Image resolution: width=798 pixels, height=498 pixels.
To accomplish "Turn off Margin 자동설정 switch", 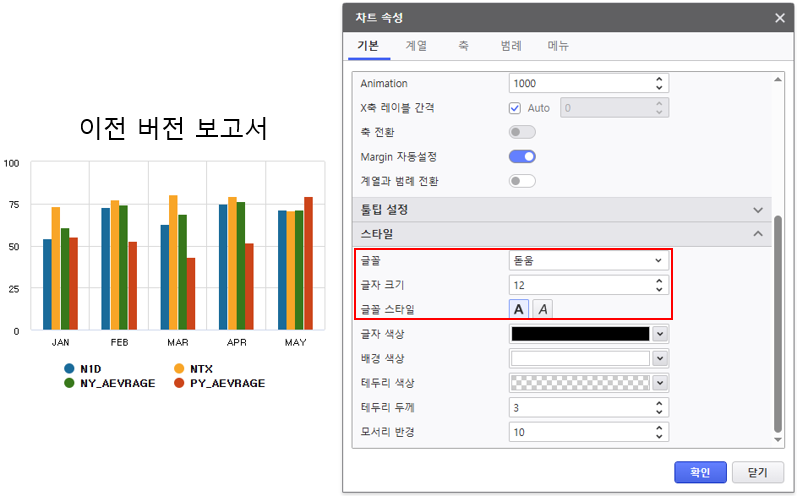I will click(522, 157).
